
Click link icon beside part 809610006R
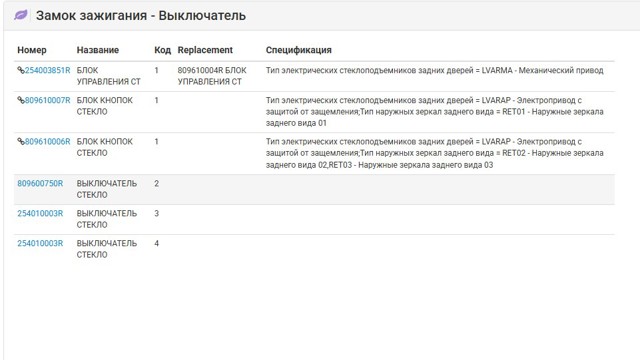[x=21, y=142]
